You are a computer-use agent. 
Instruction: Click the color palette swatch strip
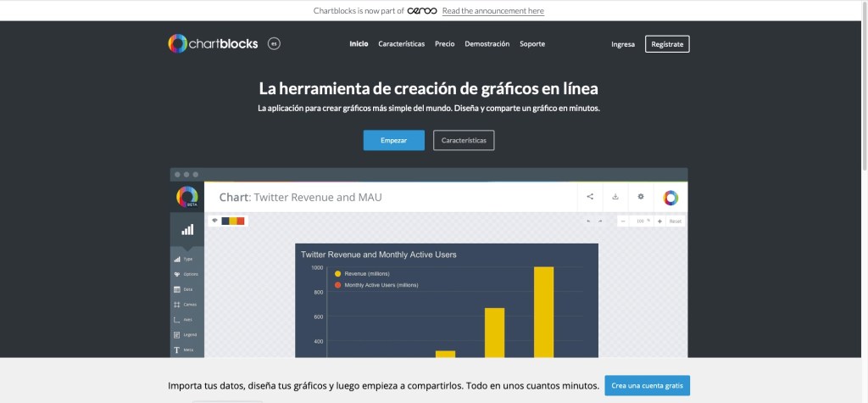(x=232, y=221)
